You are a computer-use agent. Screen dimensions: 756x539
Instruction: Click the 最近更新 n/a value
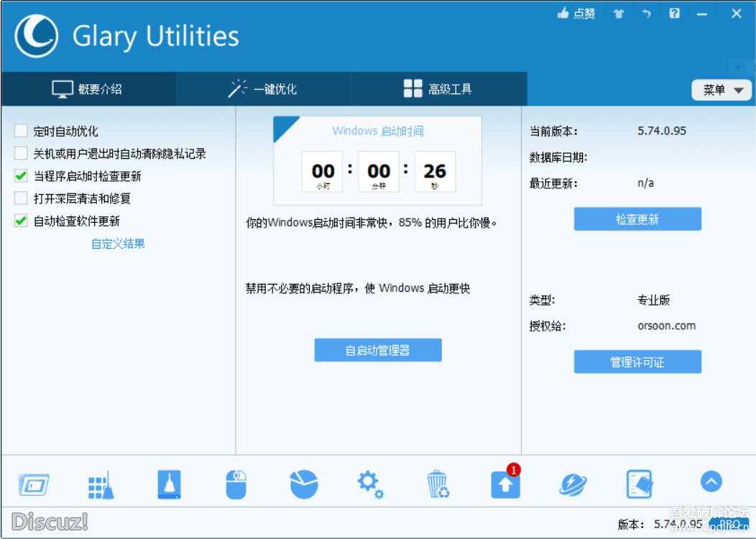coord(645,183)
